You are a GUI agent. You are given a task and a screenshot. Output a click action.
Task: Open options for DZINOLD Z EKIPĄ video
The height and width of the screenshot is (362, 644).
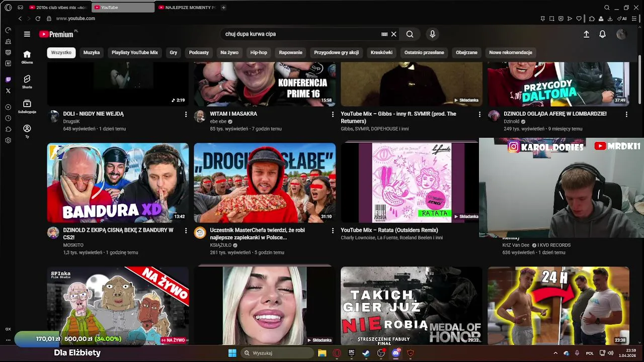(186, 231)
